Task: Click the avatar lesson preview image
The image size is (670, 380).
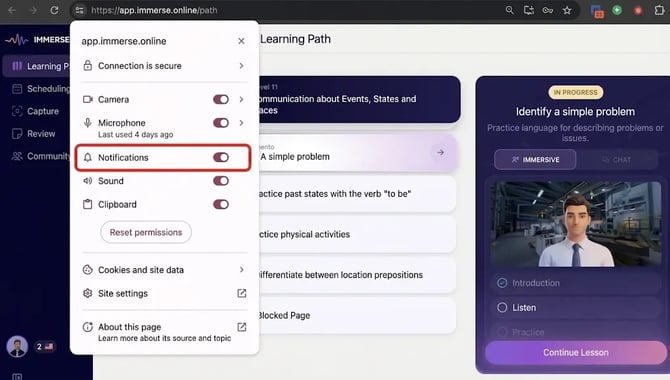Action: [576, 224]
